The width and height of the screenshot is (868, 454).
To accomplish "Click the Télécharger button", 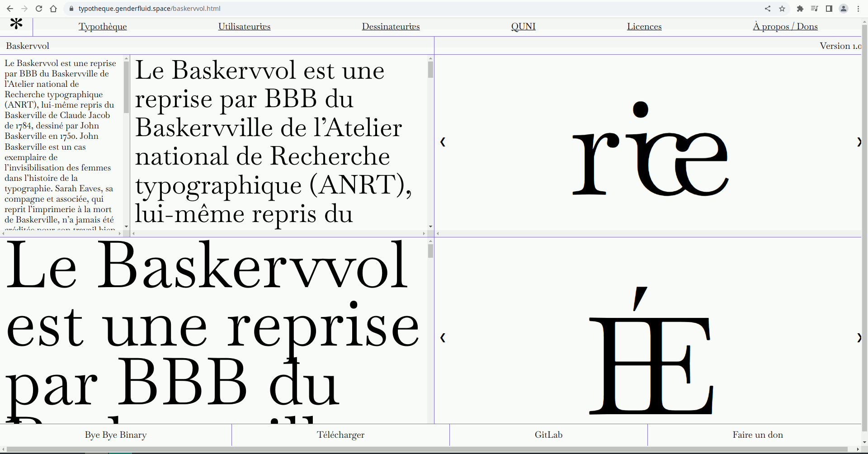I will [340, 435].
